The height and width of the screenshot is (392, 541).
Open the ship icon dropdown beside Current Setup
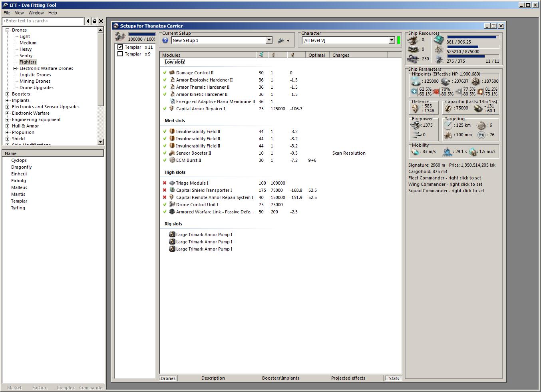click(283, 40)
